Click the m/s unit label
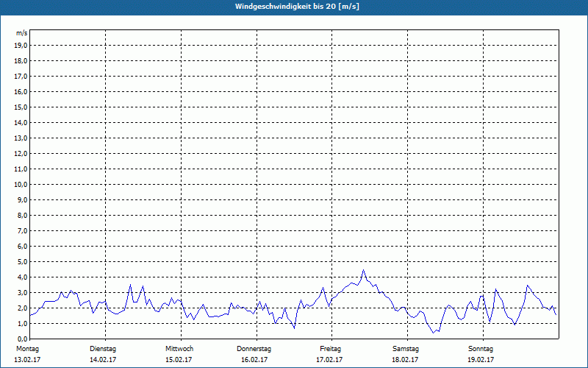The image size is (588, 368). coord(22,33)
